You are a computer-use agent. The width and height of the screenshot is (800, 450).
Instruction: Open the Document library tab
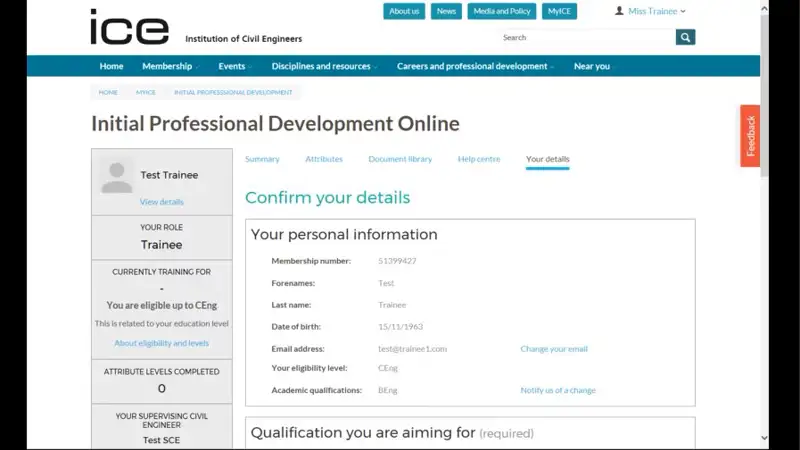point(400,159)
